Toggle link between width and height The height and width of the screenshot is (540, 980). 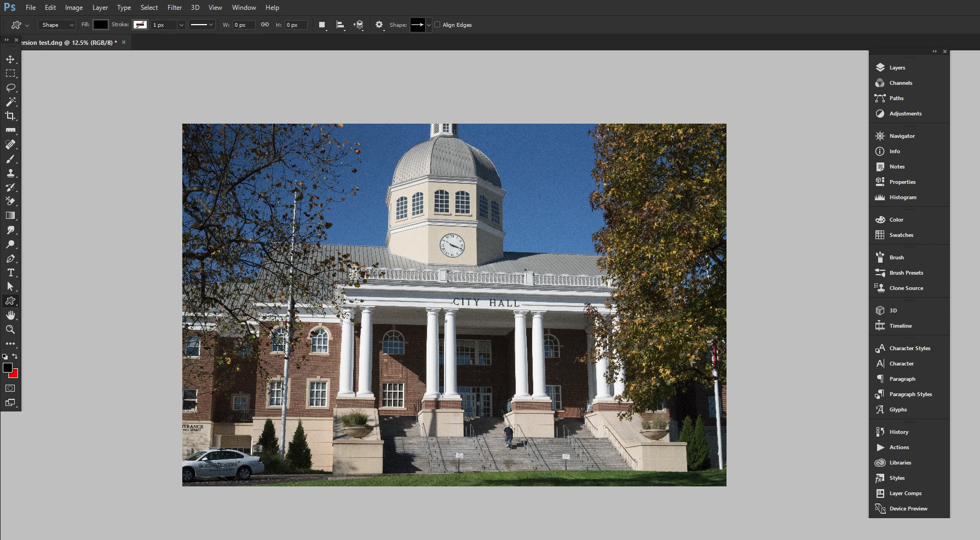pos(265,25)
